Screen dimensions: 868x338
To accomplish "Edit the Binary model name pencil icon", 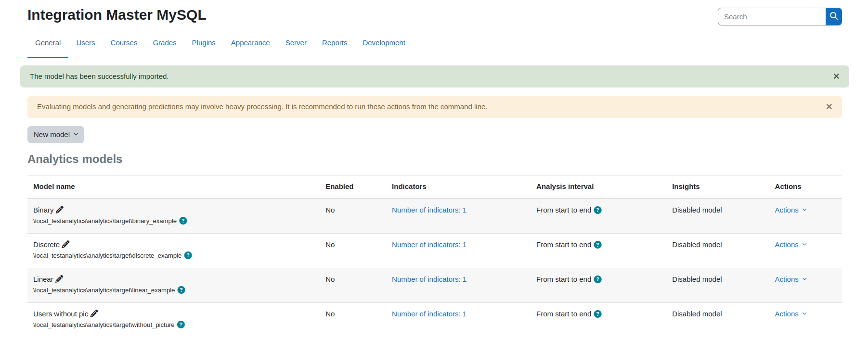I will (60, 210).
